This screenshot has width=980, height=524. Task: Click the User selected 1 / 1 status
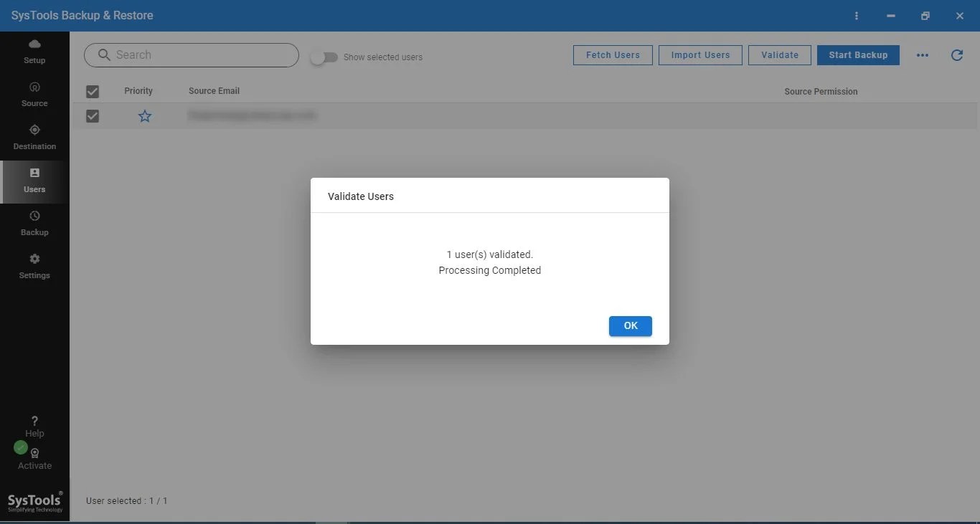(126, 501)
